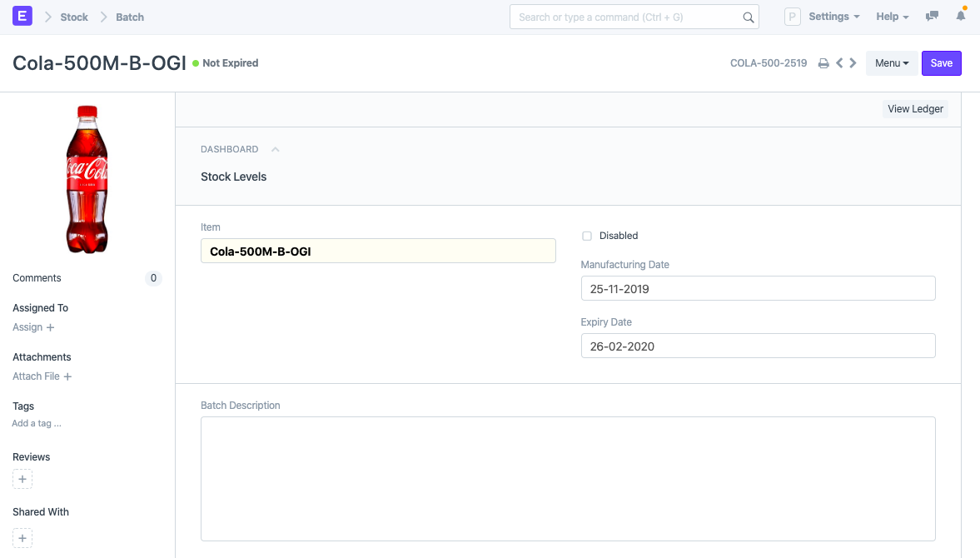This screenshot has width=980, height=558.
Task: Click the ERPNext home logo icon
Action: tap(22, 16)
